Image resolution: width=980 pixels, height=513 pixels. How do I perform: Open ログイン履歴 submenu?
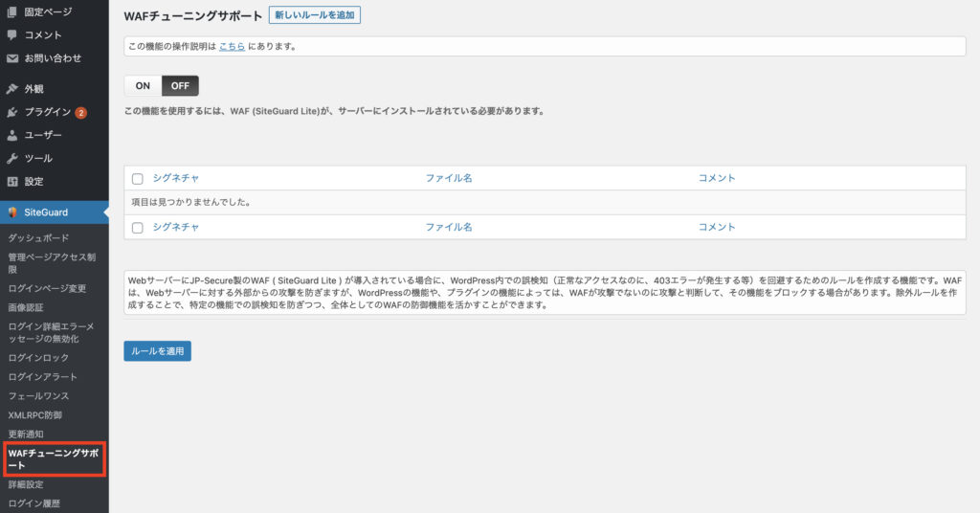[33, 503]
